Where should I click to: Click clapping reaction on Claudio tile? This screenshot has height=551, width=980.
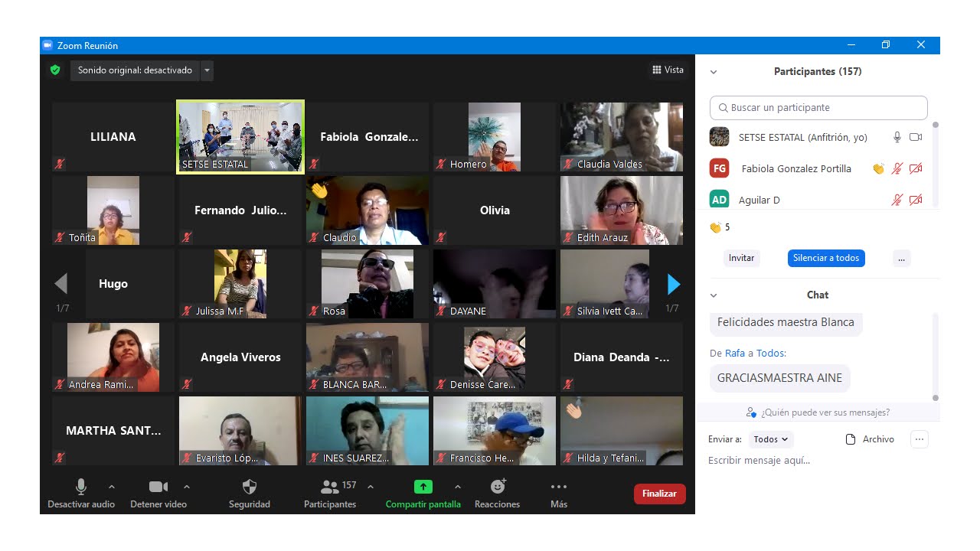click(319, 189)
